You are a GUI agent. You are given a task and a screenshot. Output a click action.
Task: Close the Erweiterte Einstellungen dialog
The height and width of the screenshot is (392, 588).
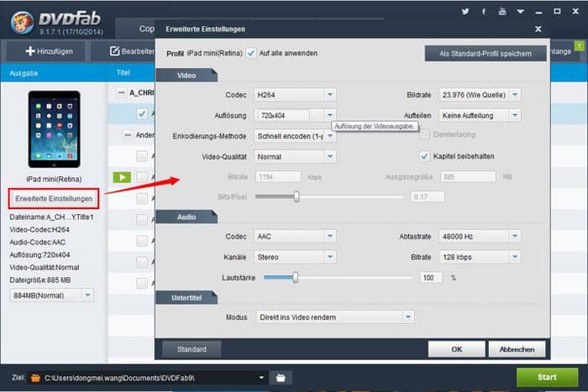(538, 29)
